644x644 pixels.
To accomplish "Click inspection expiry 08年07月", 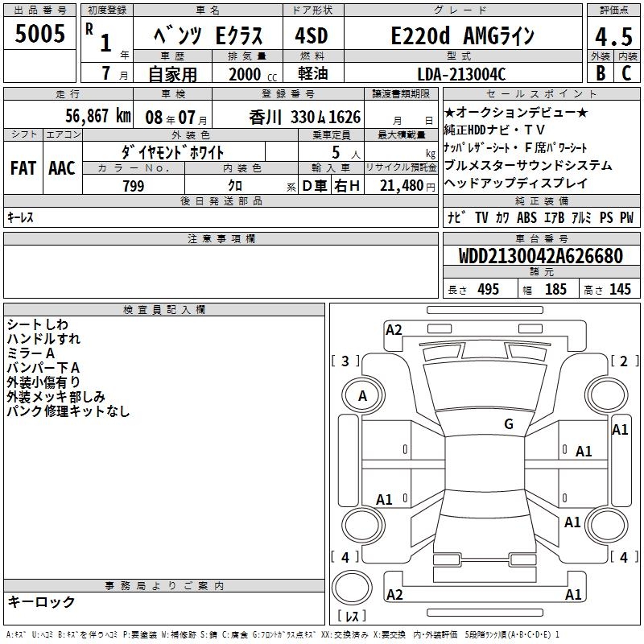I will [x=175, y=118].
